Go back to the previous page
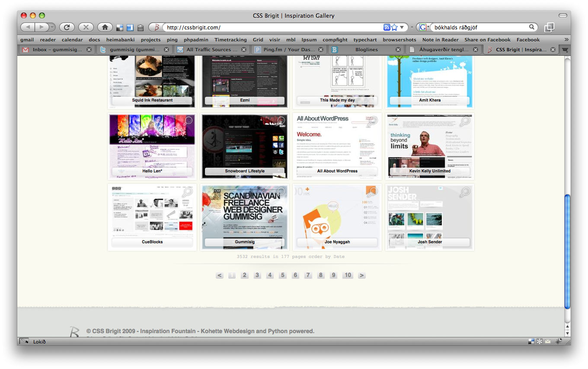 tap(28, 27)
